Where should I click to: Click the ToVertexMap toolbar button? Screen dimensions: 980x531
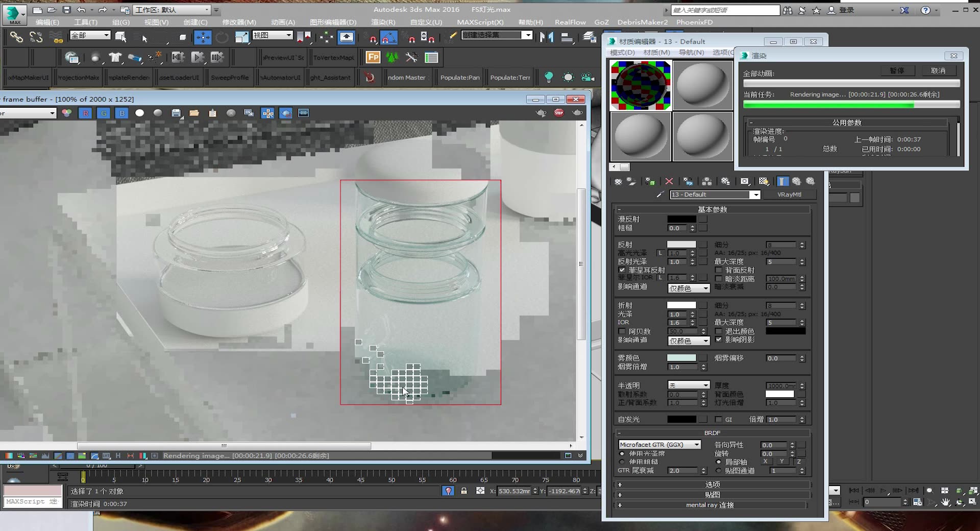point(333,58)
